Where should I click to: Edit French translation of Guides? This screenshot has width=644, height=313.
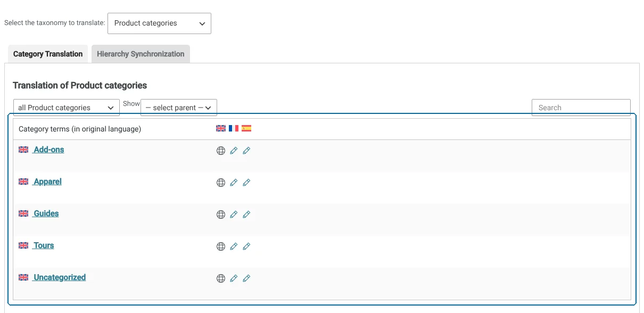tap(234, 215)
